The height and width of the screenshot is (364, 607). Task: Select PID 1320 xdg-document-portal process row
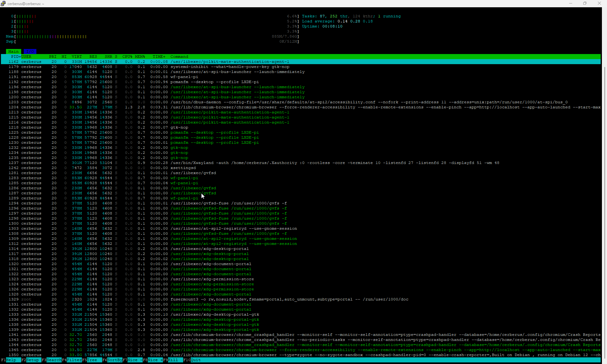[300, 264]
